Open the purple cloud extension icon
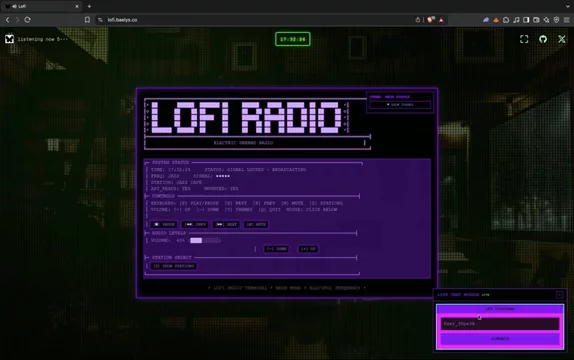 point(486,20)
